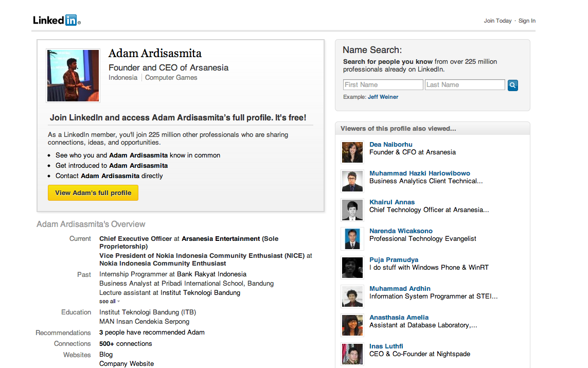The image size is (588, 368).
Task: Focus the Last Name search field
Action: pyautogui.click(x=465, y=85)
